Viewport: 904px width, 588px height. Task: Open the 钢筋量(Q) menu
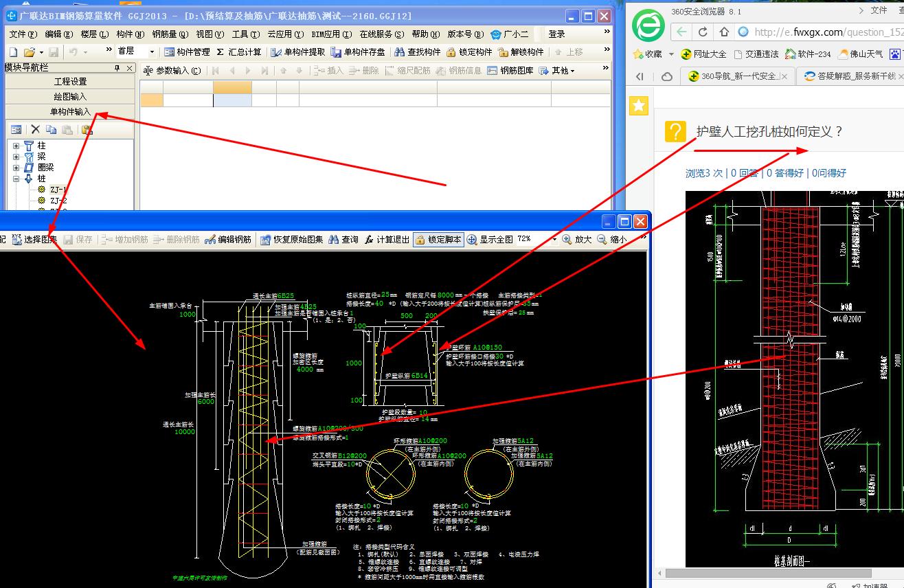[x=170, y=34]
